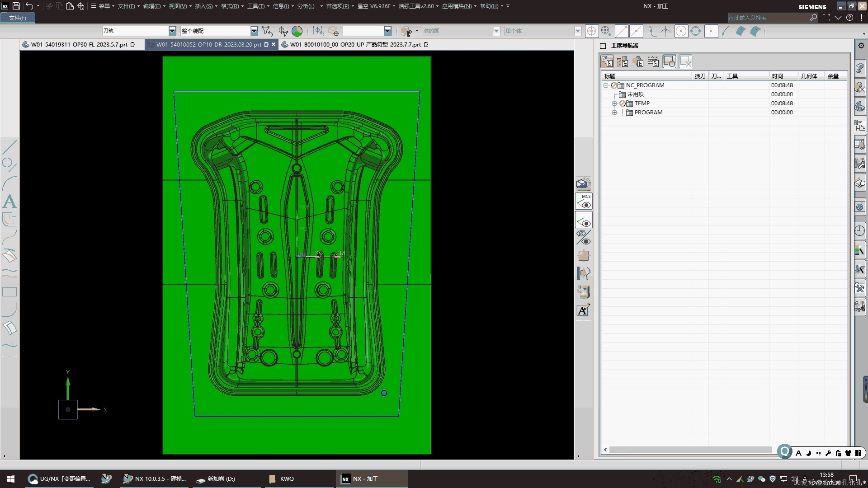This screenshot has width=868, height=488.
Task: Click the command search input field
Action: (768, 18)
